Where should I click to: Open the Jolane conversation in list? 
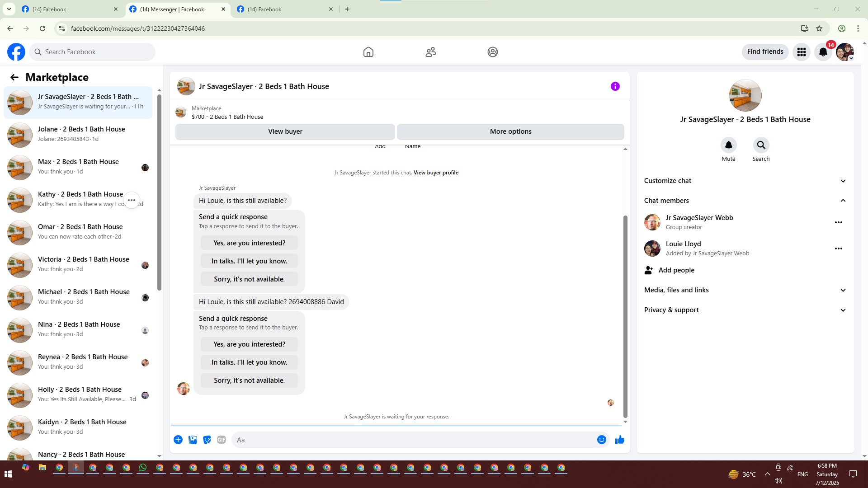81,134
